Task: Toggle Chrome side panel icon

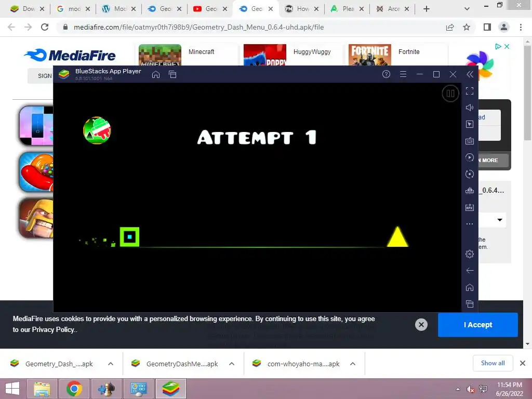Action: tap(487, 27)
